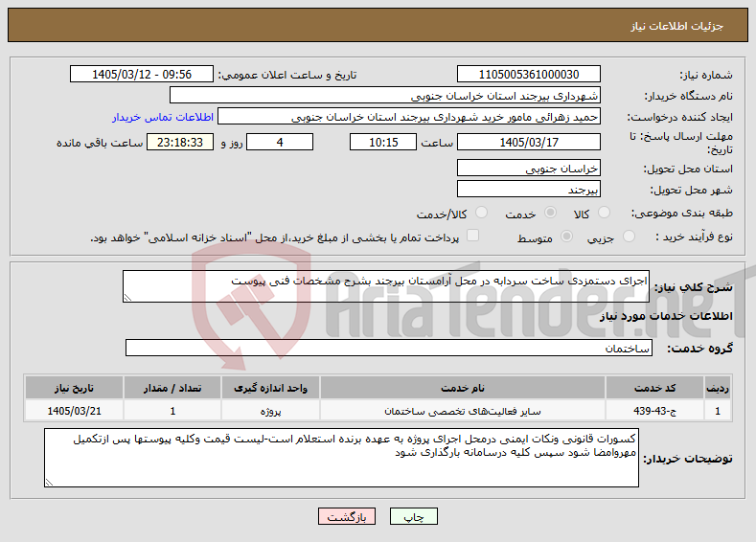Click the واحد اندازه گیری column header
The width and height of the screenshot is (756, 542).
pyautogui.click(x=270, y=388)
